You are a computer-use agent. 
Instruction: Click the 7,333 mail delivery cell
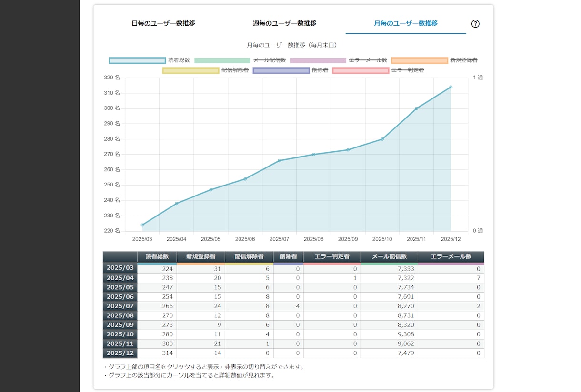point(390,269)
